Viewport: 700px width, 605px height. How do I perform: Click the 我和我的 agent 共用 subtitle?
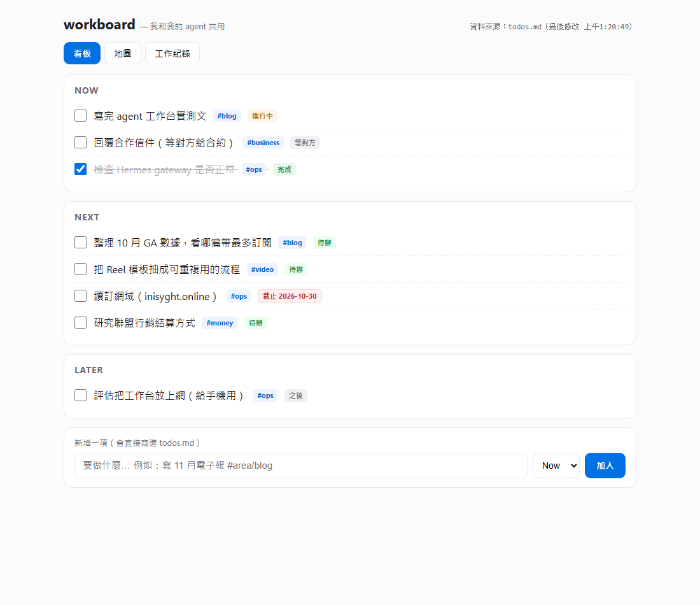coord(187,27)
